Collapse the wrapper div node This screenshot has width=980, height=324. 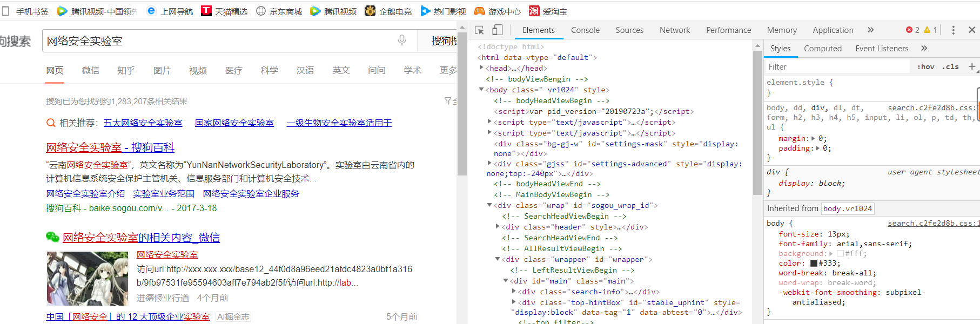pyautogui.click(x=498, y=259)
